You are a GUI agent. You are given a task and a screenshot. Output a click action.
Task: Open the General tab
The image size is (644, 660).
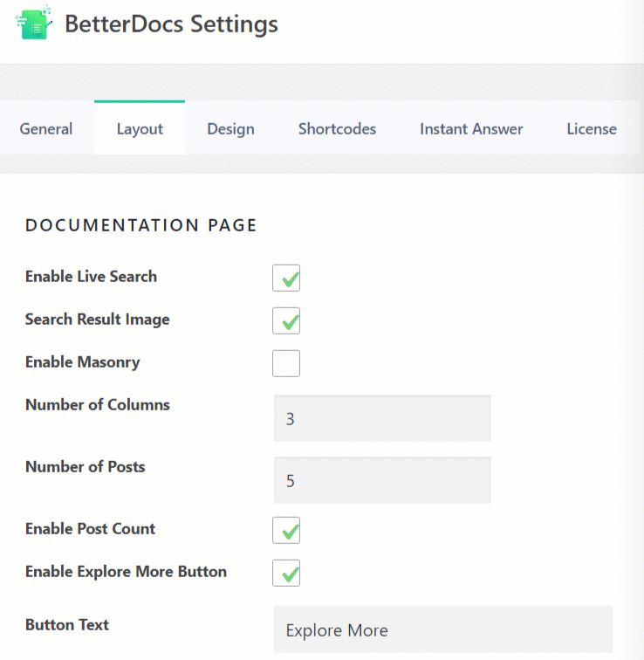click(x=46, y=128)
